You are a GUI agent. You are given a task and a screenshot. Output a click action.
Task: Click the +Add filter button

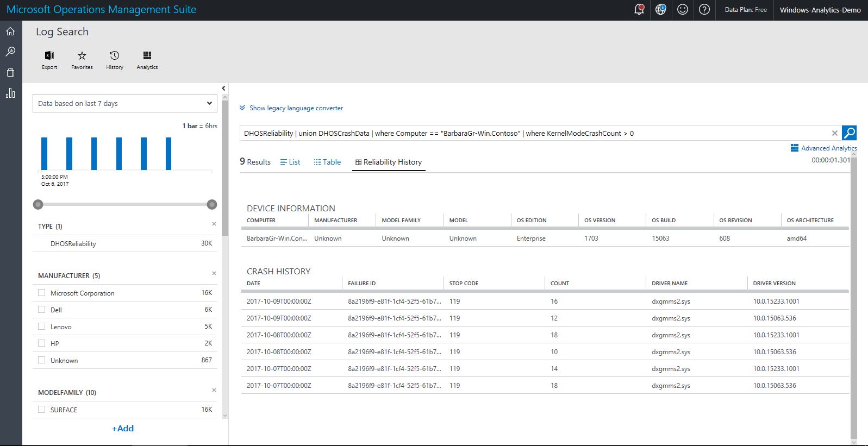point(123,428)
